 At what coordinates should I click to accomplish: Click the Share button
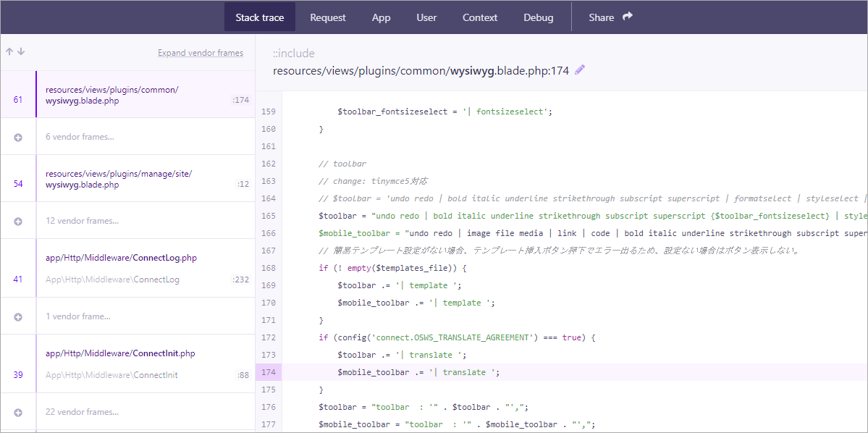[601, 16]
